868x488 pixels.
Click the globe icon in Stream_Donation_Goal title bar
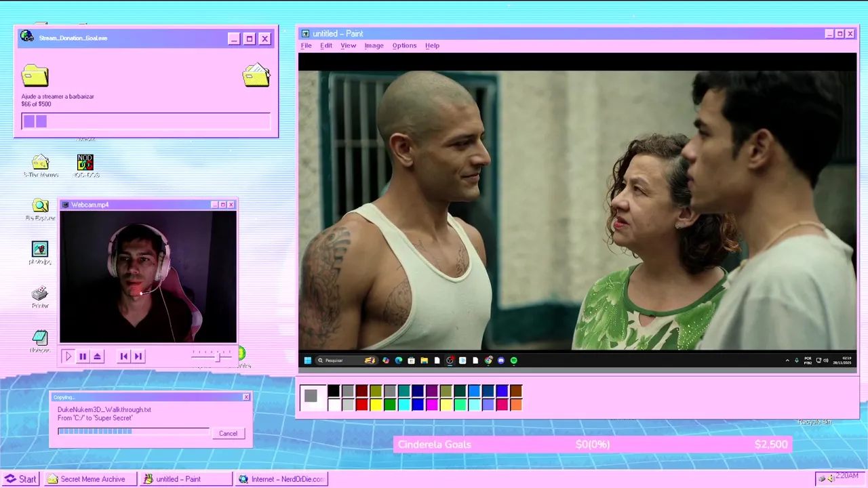coord(27,37)
